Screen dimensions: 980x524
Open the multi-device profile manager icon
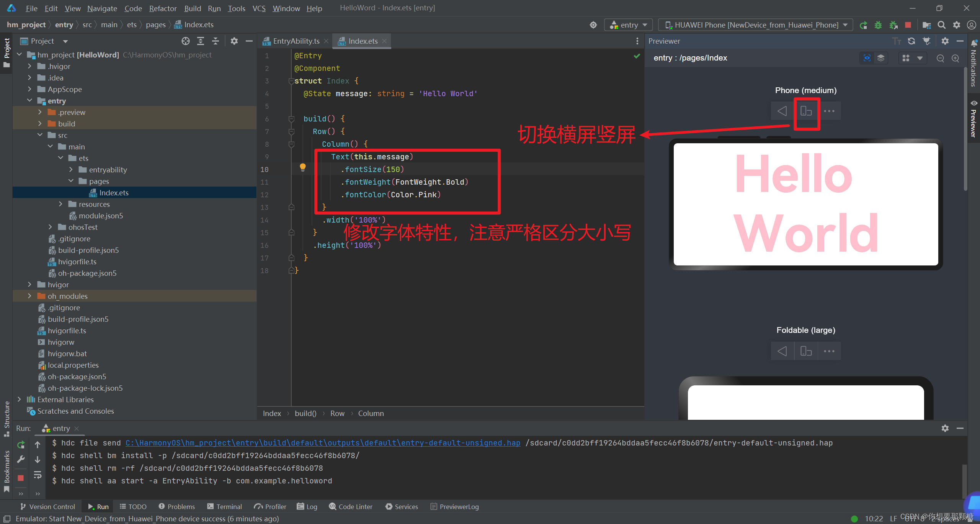coord(906,58)
